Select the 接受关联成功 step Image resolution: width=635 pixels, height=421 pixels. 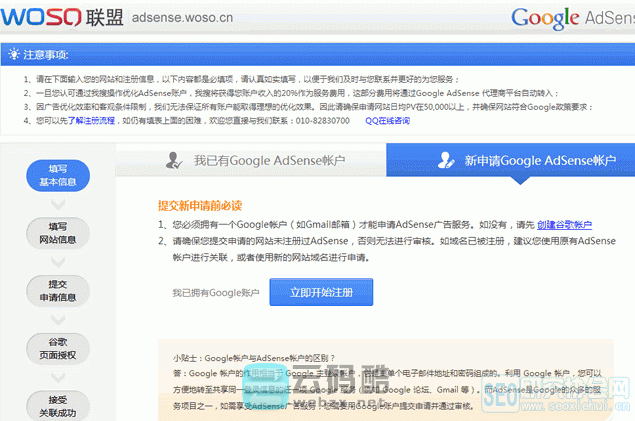pyautogui.click(x=58, y=406)
